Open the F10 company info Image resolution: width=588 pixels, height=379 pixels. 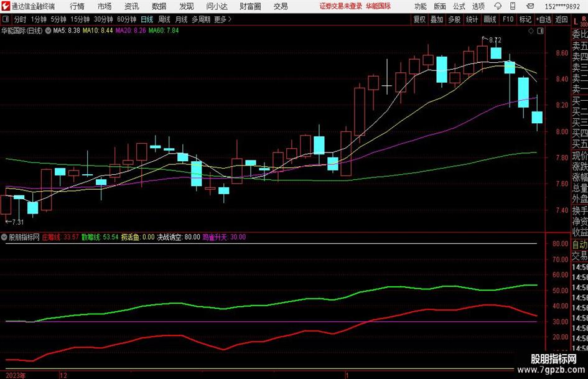tap(508, 19)
